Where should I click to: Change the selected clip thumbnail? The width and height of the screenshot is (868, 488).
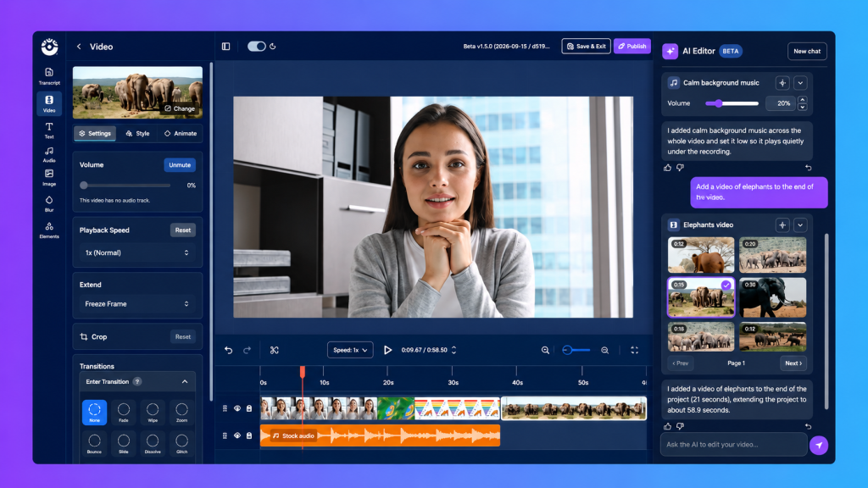click(180, 108)
